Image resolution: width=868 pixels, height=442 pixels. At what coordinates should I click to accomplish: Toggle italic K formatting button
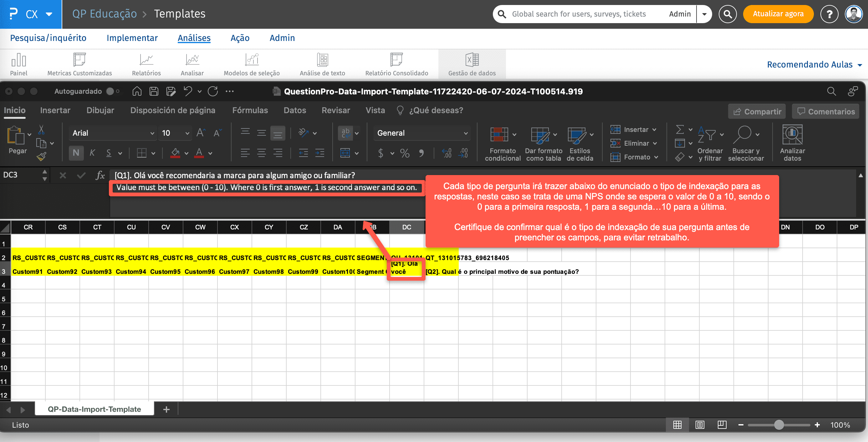pyautogui.click(x=92, y=153)
